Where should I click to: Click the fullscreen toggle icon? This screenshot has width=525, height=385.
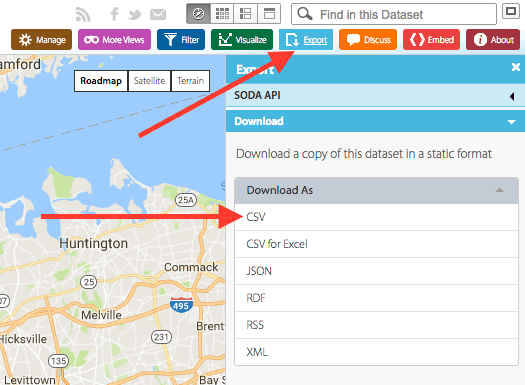(511, 11)
